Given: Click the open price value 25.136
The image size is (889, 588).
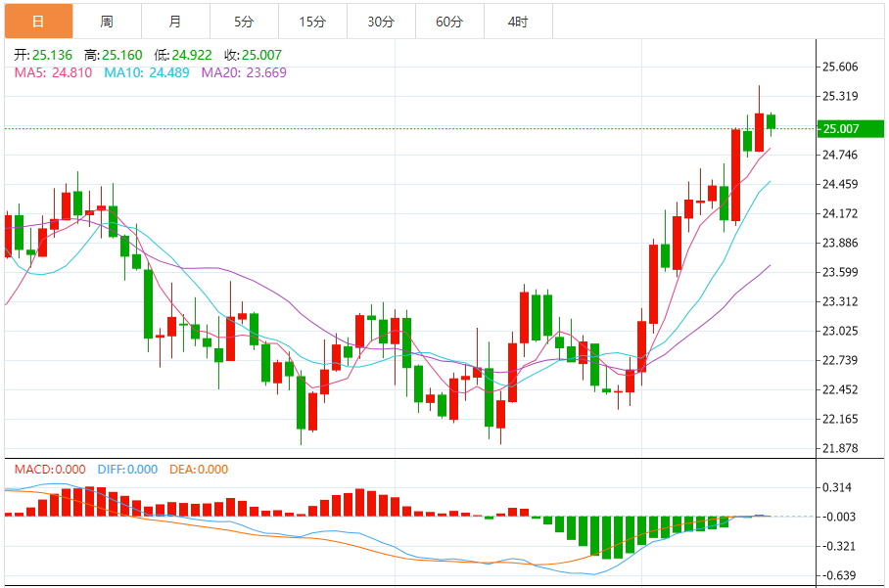Looking at the screenshot, I should pos(52,55).
